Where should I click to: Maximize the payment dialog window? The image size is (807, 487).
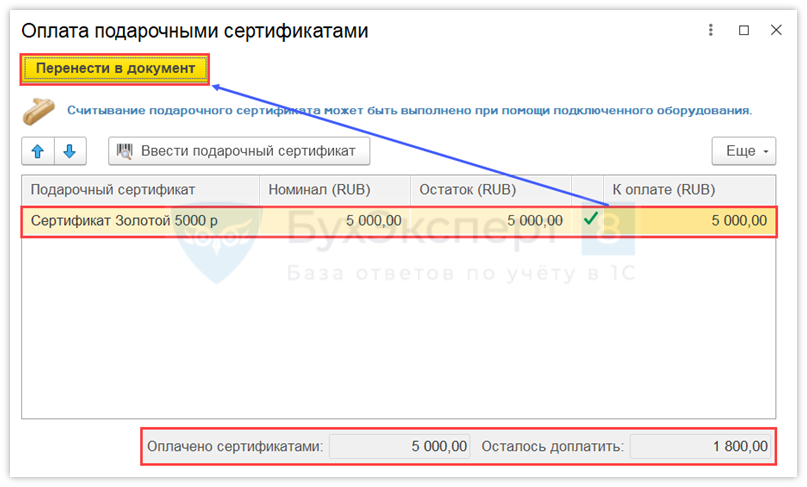[744, 30]
